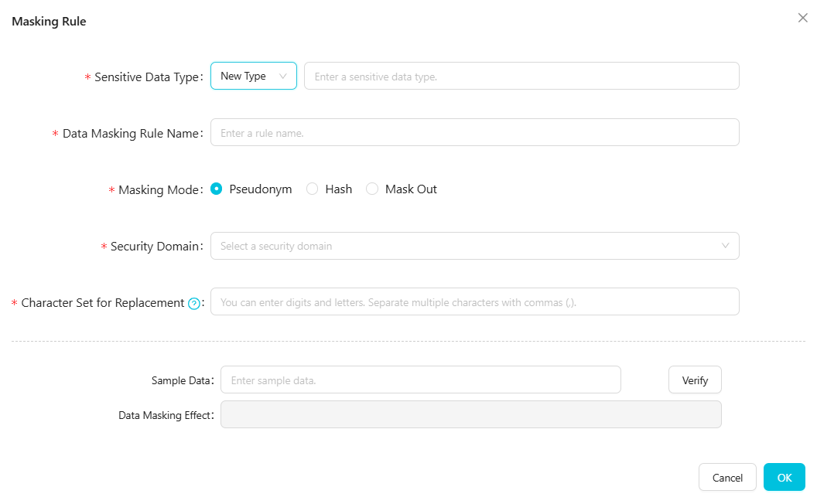The image size is (817, 504).
Task: Click the Masking Rule dialog title
Action: 49,22
